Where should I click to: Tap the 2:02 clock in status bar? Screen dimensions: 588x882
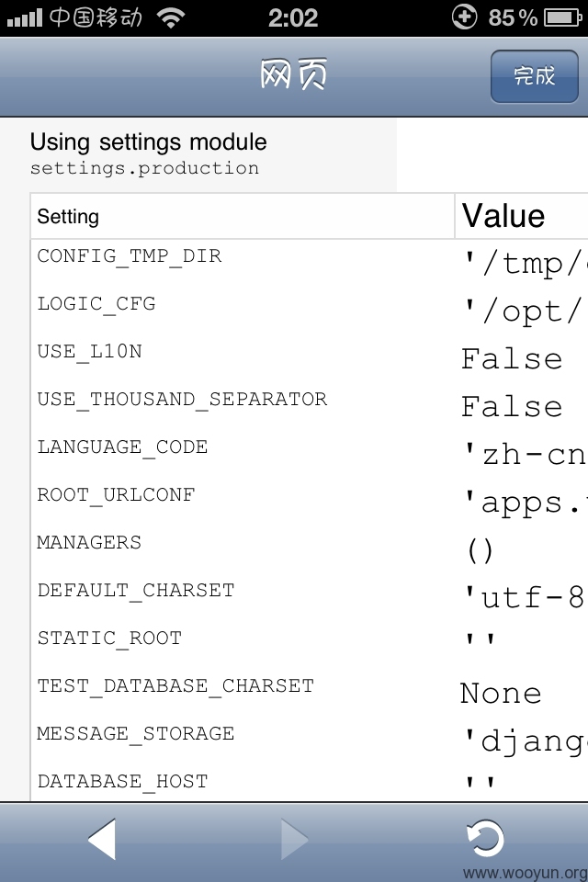[x=292, y=18]
